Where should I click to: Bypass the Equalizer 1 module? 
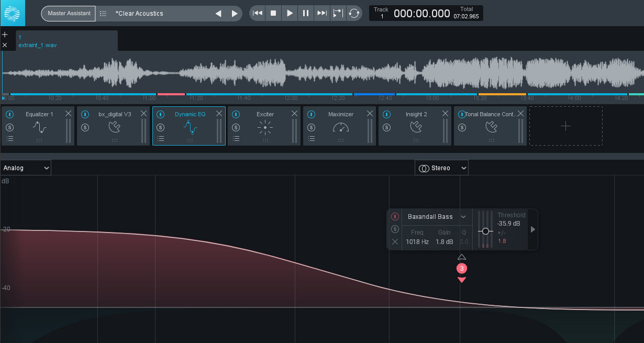tap(10, 114)
